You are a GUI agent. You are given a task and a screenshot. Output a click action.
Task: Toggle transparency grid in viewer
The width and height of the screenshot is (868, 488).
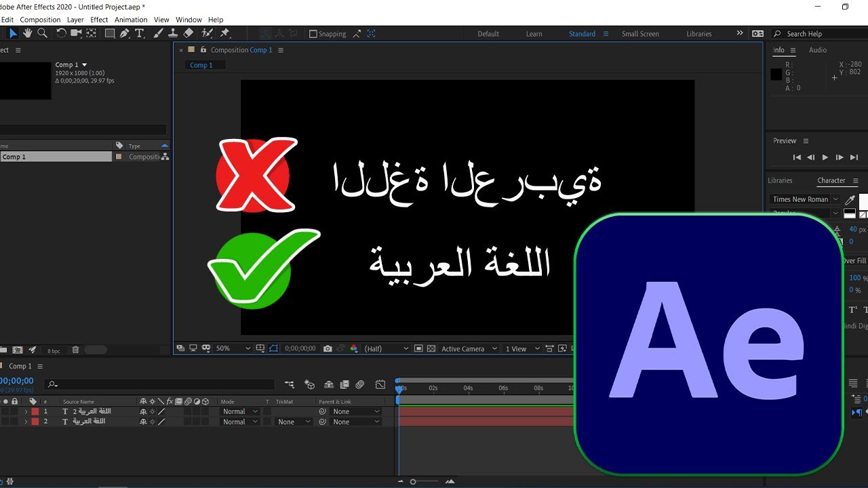(431, 348)
